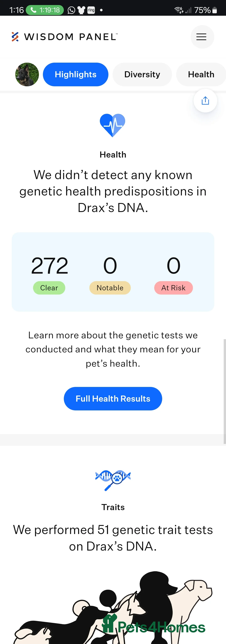Tap the red At Risk badge
This screenshot has width=226, height=644.
click(173, 288)
